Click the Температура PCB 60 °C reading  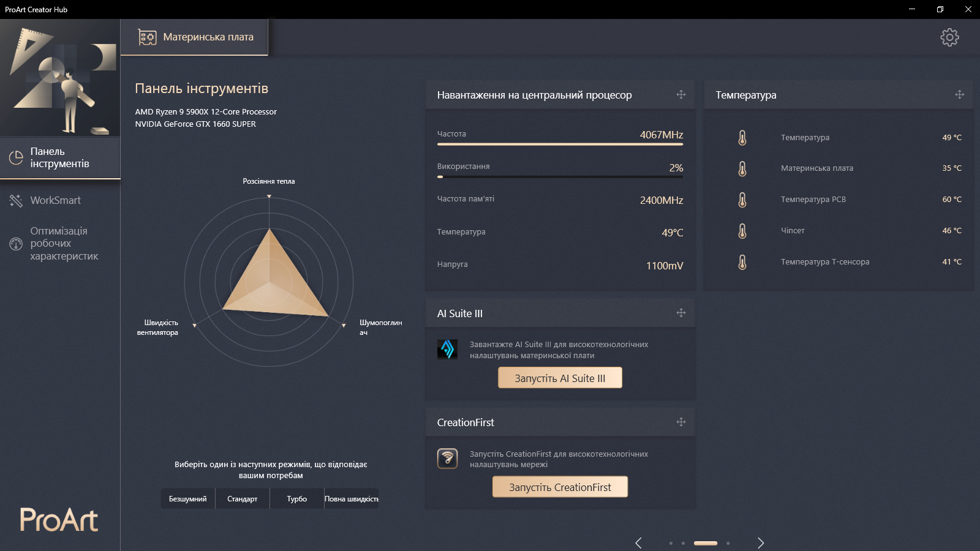(x=952, y=200)
